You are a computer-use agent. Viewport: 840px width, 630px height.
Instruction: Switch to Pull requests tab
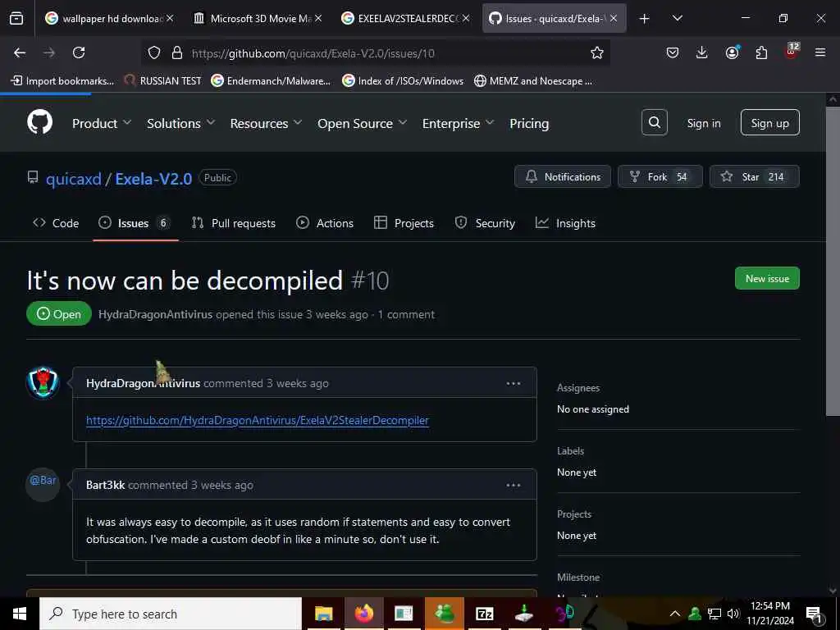coord(234,223)
